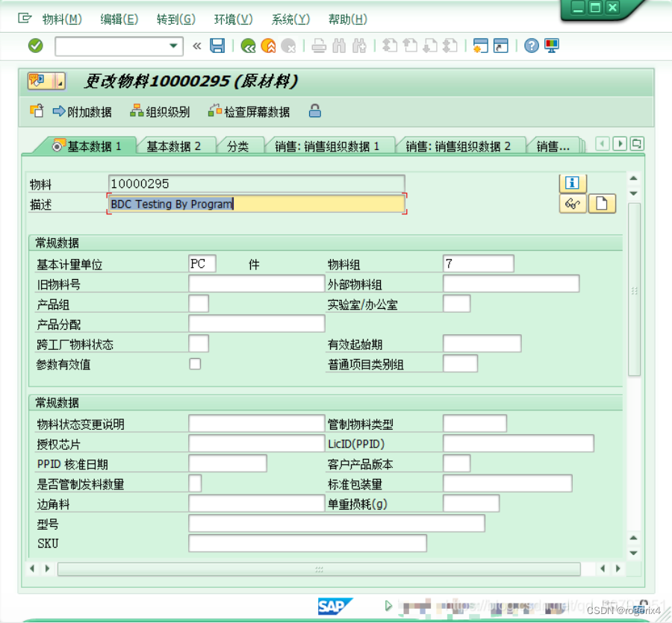Screen dimensions: 672x623
Task: Click the material information 'i' button
Action: (573, 183)
